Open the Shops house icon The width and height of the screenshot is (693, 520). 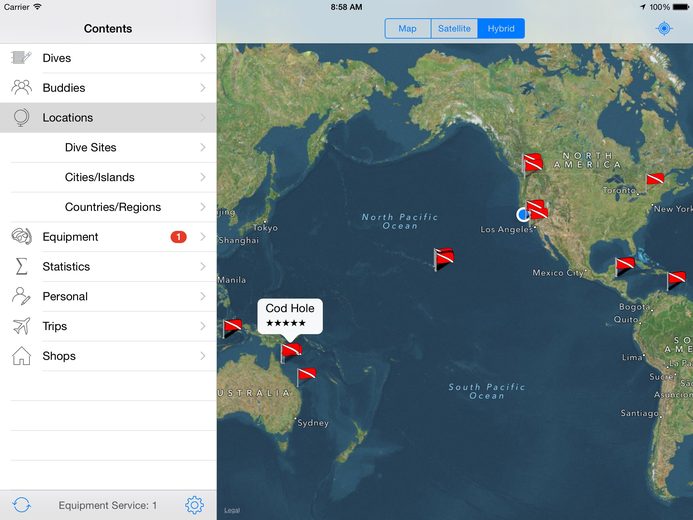coord(21,356)
